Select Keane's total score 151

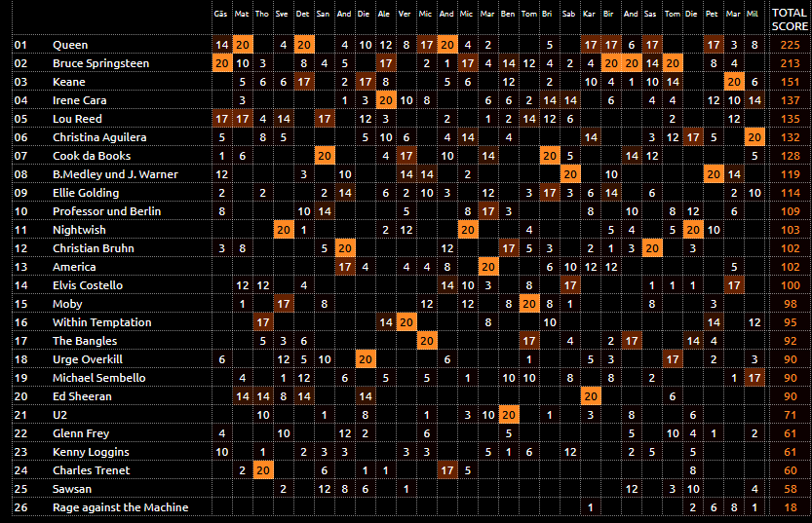tap(791, 82)
